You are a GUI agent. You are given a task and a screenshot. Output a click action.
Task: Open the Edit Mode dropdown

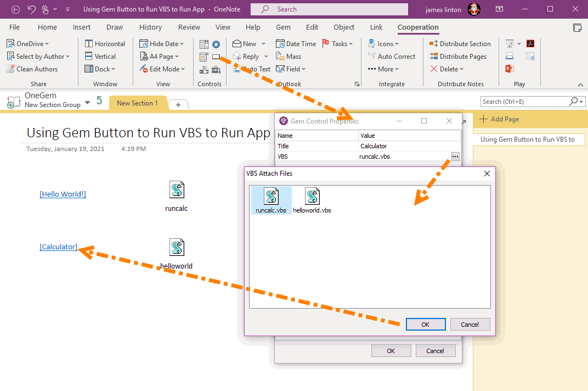point(162,69)
